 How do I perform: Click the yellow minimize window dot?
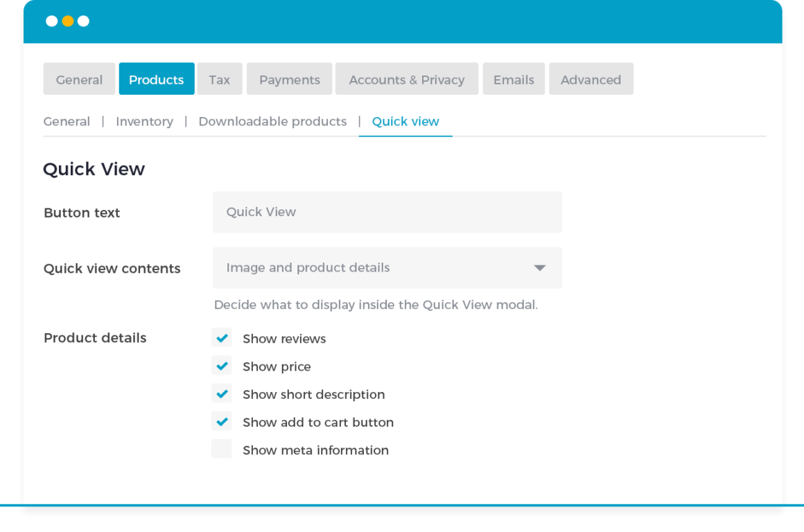tap(67, 21)
